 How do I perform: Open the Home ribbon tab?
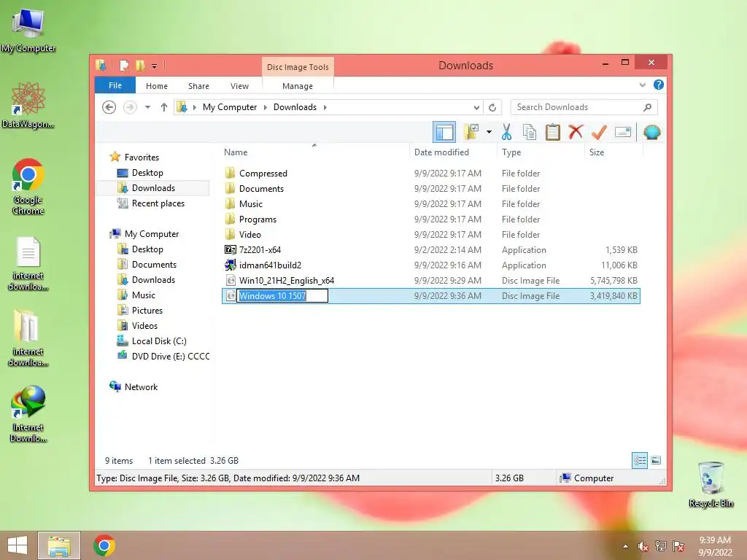(x=156, y=86)
